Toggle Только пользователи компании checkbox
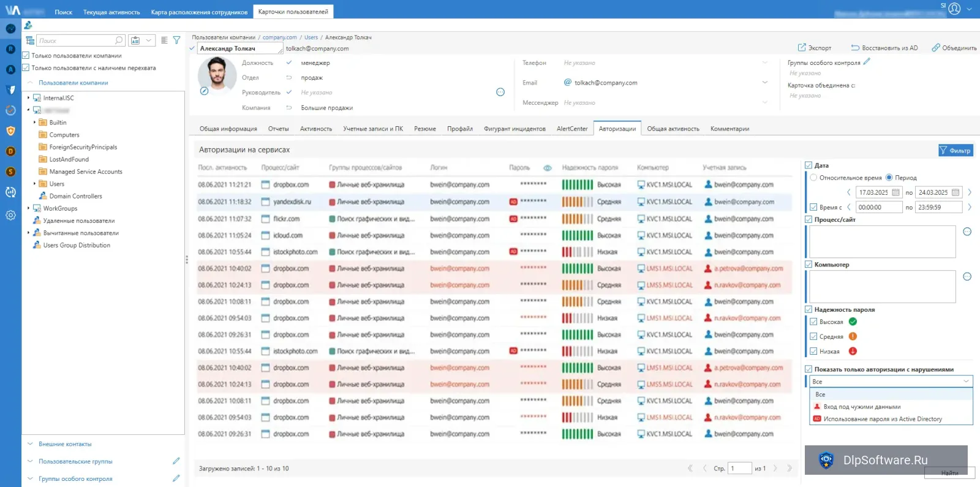This screenshot has width=980, height=487. tap(26, 55)
